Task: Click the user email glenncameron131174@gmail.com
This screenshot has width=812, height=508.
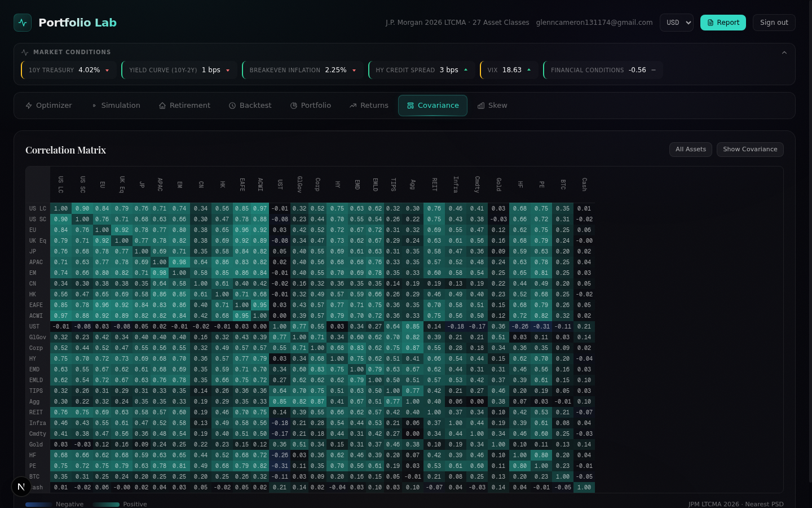Action: (594, 23)
